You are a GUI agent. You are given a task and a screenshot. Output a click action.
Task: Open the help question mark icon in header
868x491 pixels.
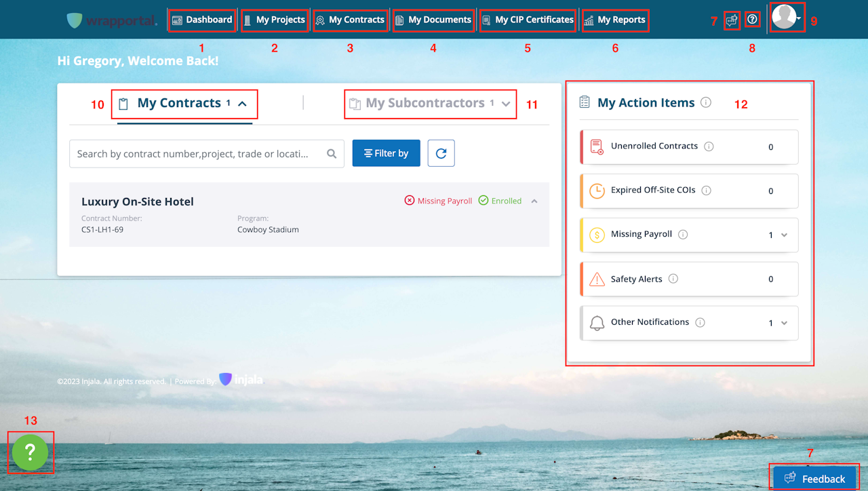point(752,20)
